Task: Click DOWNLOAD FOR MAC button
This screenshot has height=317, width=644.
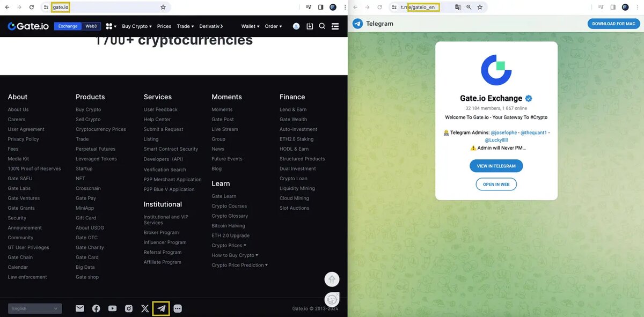Action: pos(613,24)
